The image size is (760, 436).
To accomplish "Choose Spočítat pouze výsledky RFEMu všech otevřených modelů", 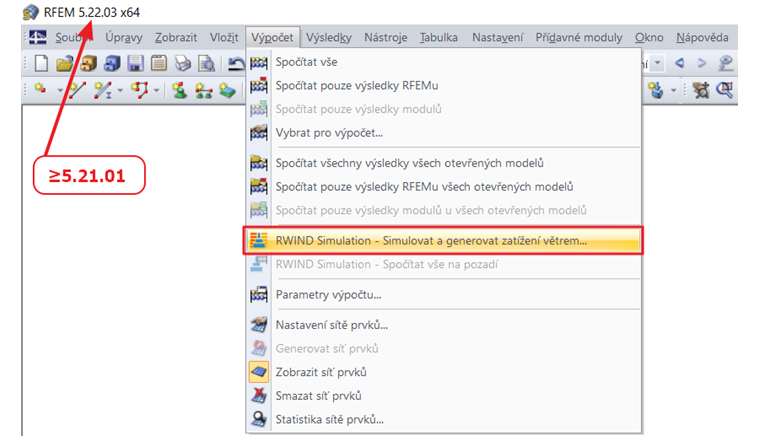I will pyautogui.click(x=445, y=187).
